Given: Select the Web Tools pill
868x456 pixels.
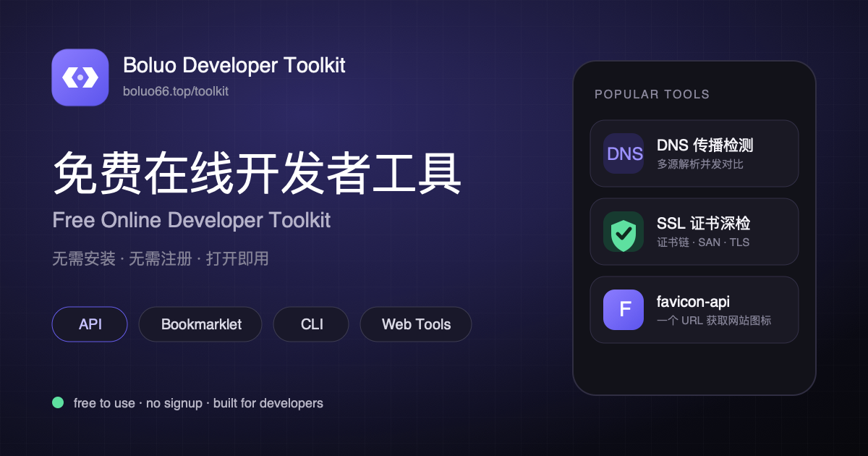Looking at the screenshot, I should pos(416,324).
